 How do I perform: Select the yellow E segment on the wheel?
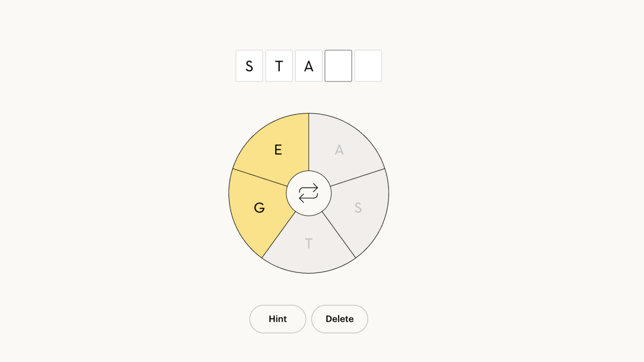pyautogui.click(x=277, y=150)
